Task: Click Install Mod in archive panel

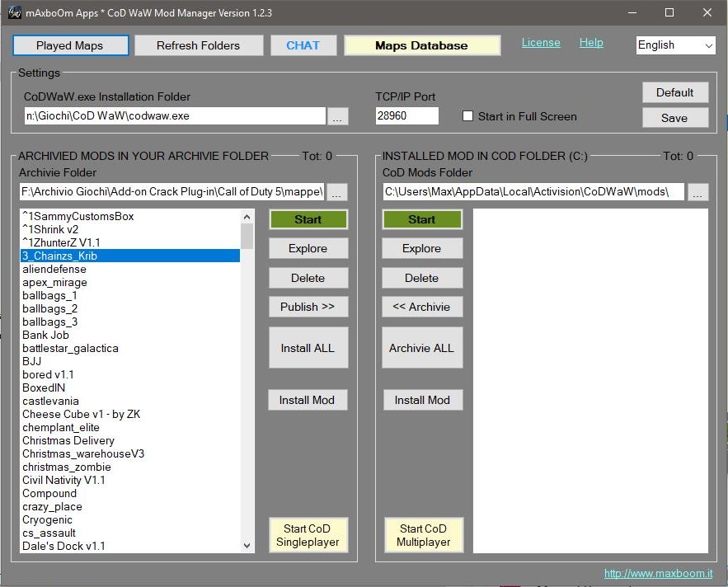Action: tap(308, 400)
